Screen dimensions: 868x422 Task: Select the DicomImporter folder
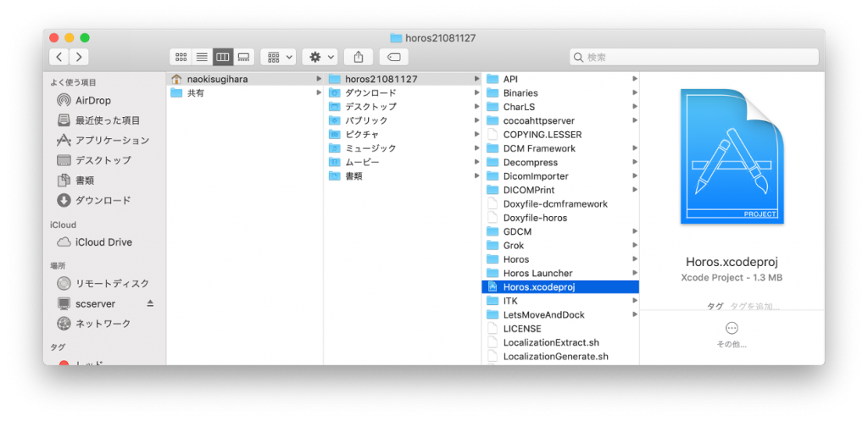(x=561, y=176)
